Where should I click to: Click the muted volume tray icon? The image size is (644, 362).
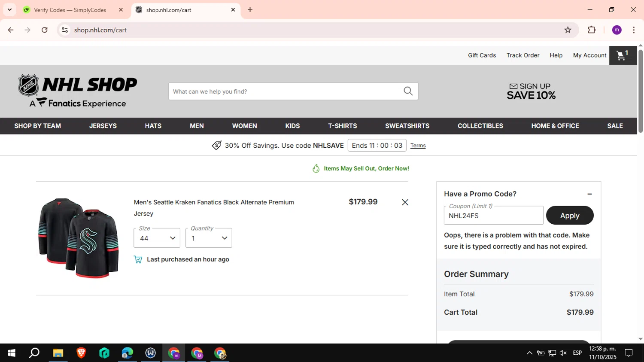[x=563, y=353]
